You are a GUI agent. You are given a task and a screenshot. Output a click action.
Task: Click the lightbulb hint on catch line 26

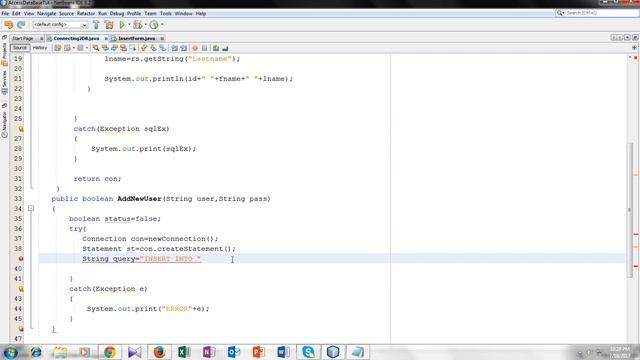[20, 129]
